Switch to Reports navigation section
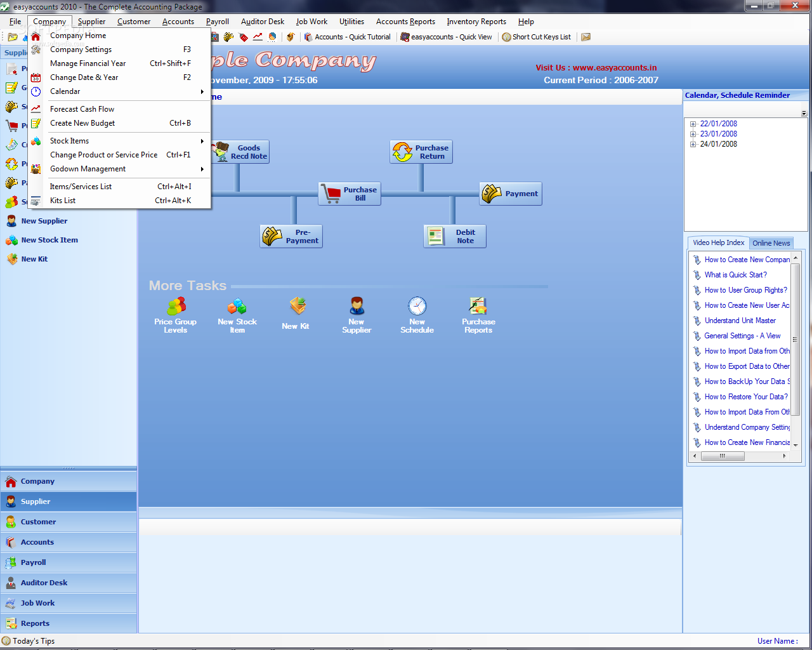Image resolution: width=812 pixels, height=650 pixels. [x=69, y=623]
